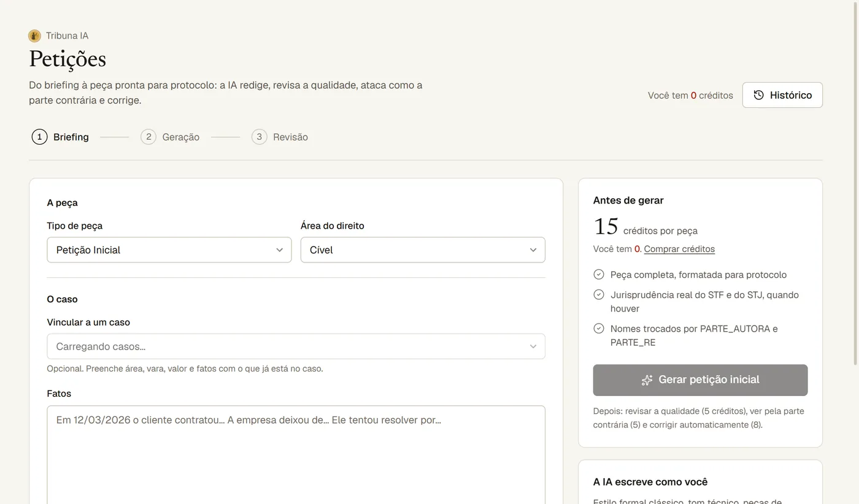Click check icon beside Nomes trocados por PARTE_AUTORA
The width and height of the screenshot is (859, 504).
(599, 328)
